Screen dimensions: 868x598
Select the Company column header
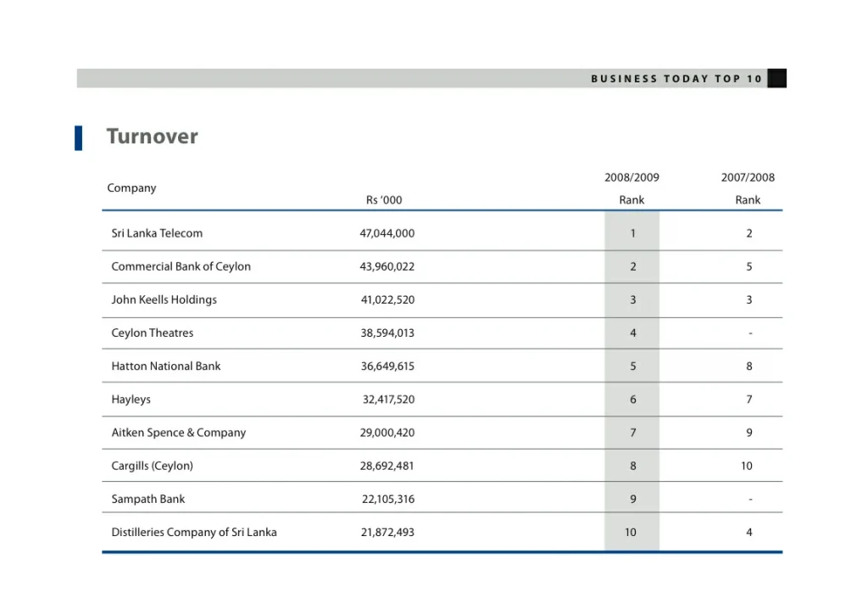[x=131, y=188]
